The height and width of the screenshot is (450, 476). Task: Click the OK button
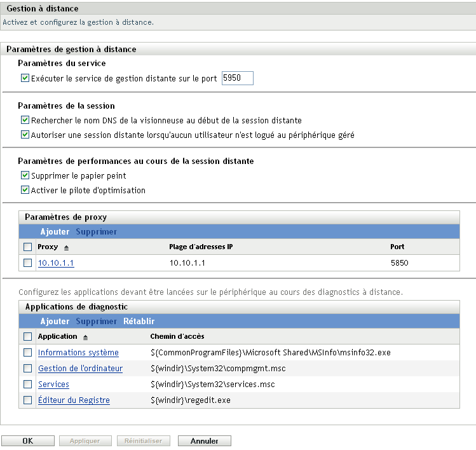[x=28, y=441]
